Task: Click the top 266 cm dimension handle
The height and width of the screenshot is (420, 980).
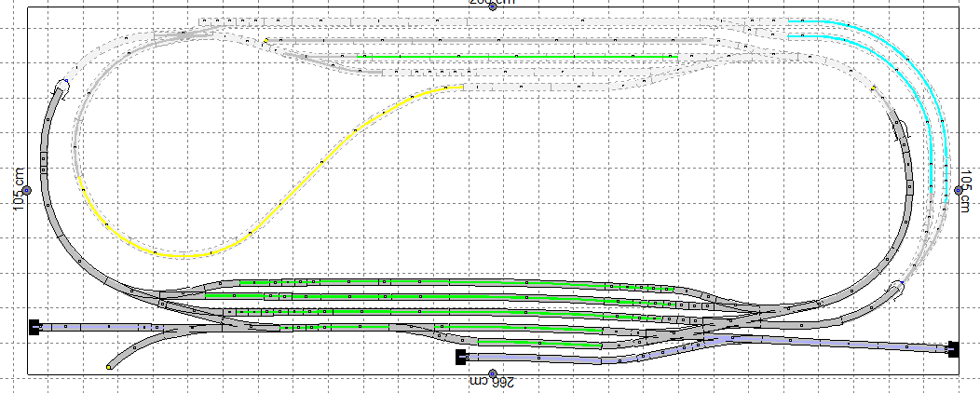Action: pos(493,6)
